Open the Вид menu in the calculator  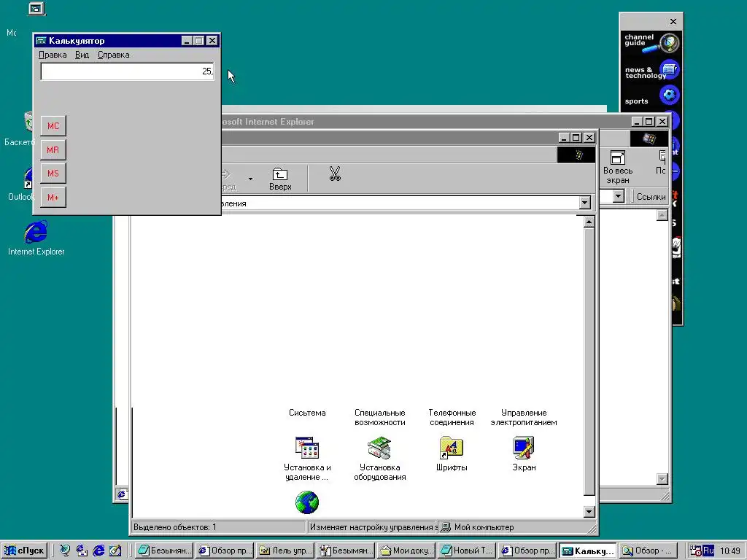82,55
